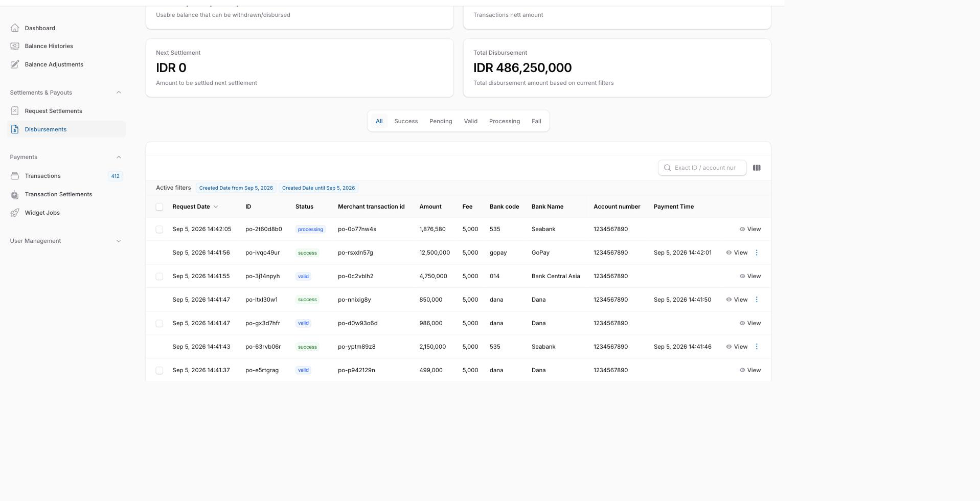Switch to the All tab

coord(379,121)
